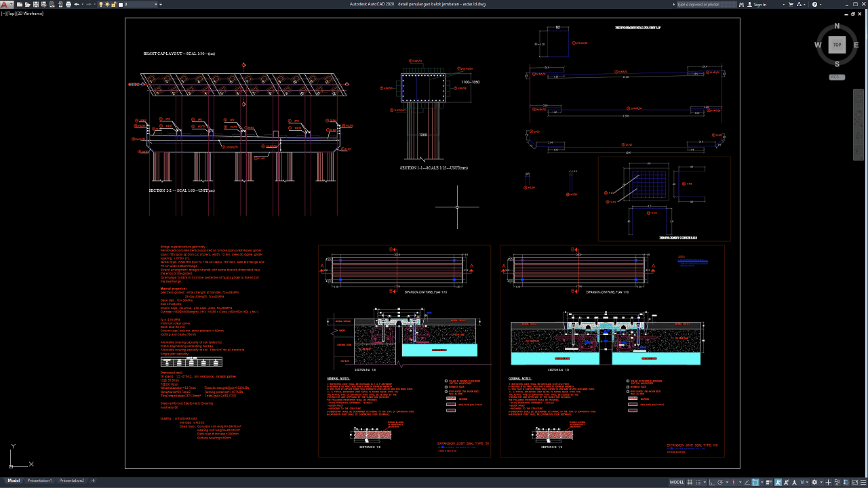Click the hardware acceleration icon
868x488 pixels.
[846, 483]
